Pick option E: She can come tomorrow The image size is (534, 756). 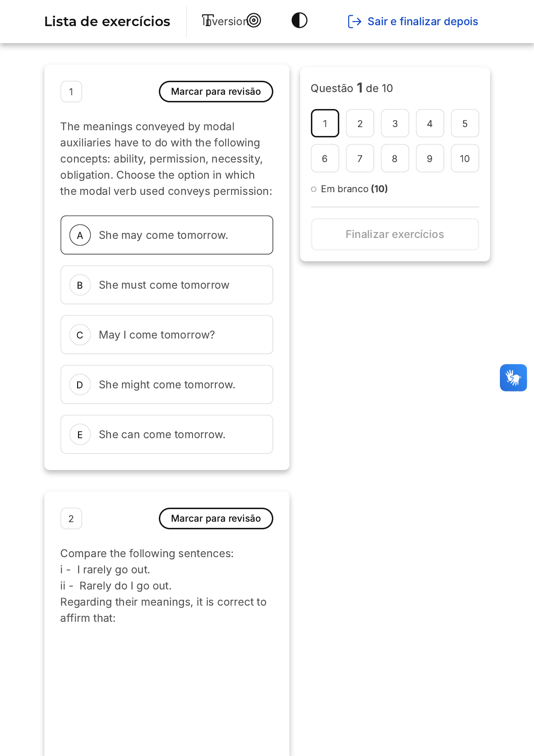pyautogui.click(x=167, y=435)
